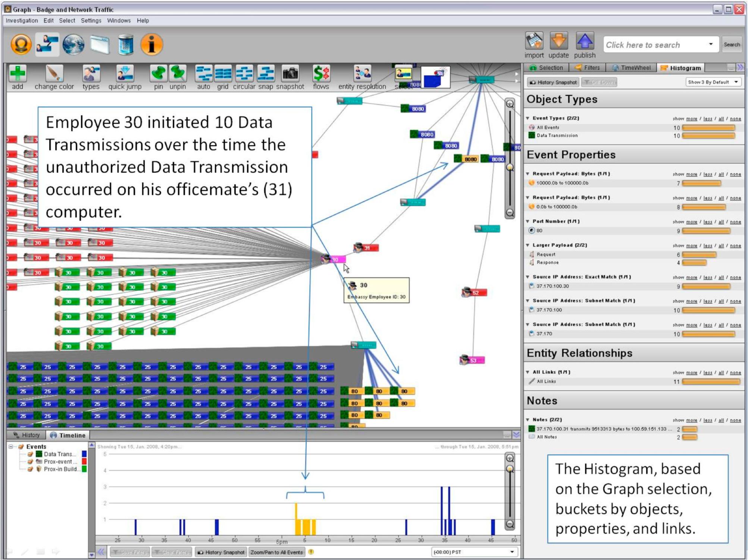Open the flows dollar-sign tool

321,73
